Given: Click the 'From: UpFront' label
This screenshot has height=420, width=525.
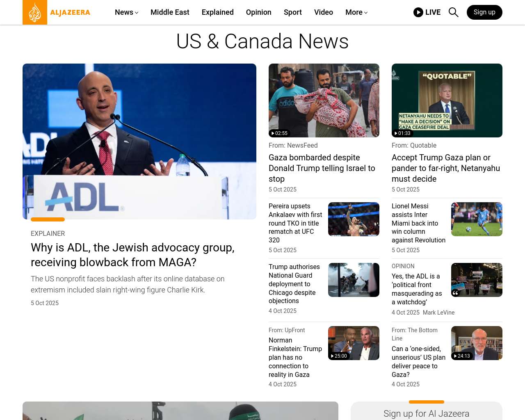Looking at the screenshot, I should pyautogui.click(x=287, y=330).
